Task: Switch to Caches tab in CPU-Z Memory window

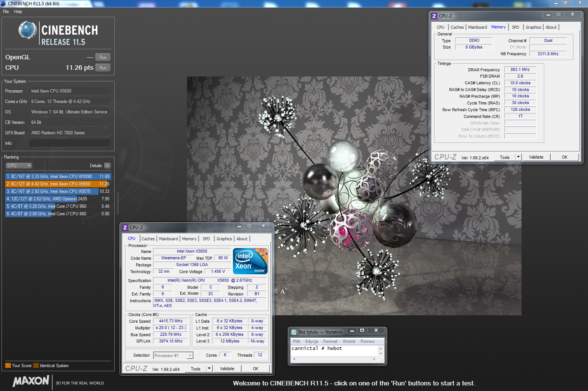Action: [x=457, y=27]
